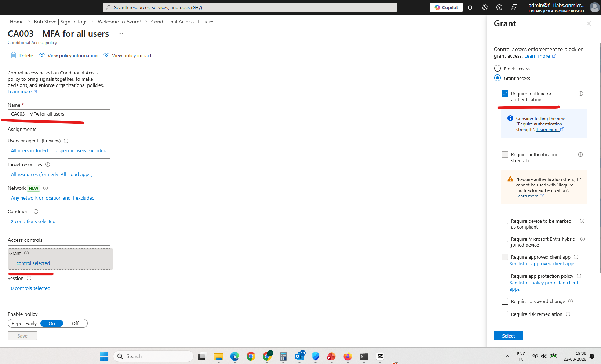The image size is (601, 364).
Task: Navigate to Conditional Access | Policies breadcrumb
Action: click(x=182, y=22)
